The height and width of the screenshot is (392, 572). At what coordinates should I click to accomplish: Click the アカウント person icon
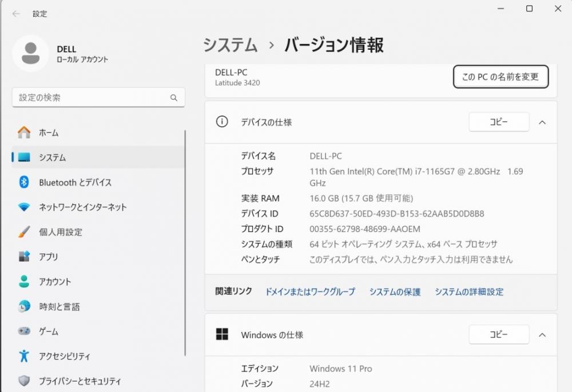[x=24, y=281]
